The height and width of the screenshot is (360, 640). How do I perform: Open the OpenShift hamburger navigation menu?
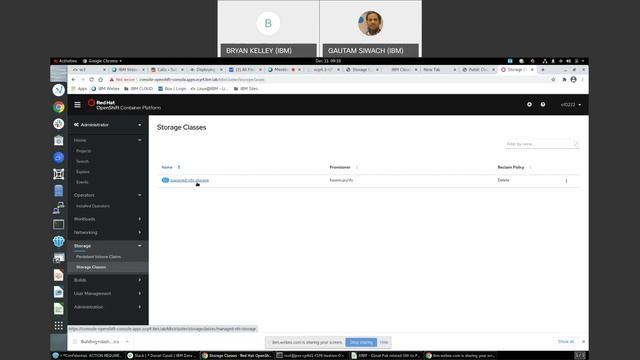pos(77,105)
